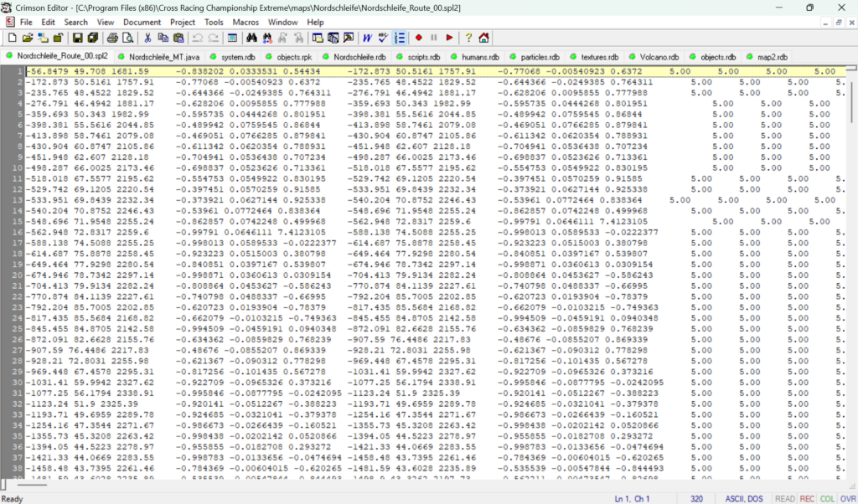Click the 'Ln 1, Ch 1' status bar field
Image resolution: width=858 pixels, height=504 pixels.
pyautogui.click(x=632, y=498)
